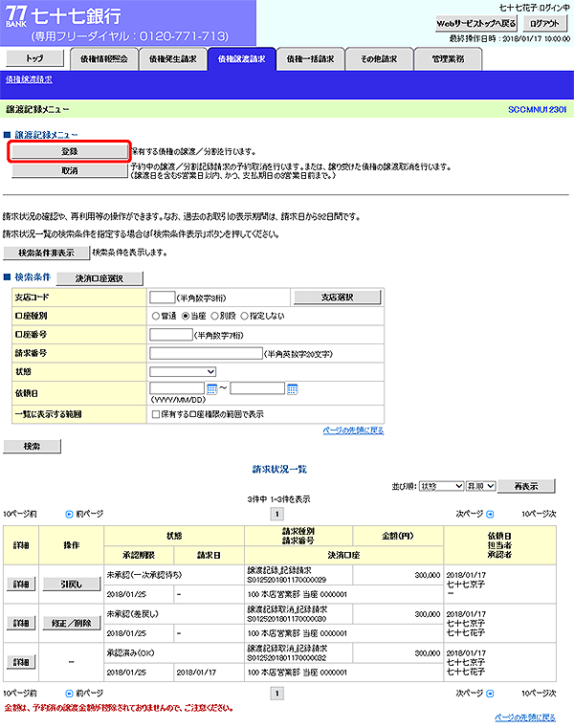This screenshot has height=728, width=574.
Task: Click the 再表示 button
Action: [x=526, y=486]
